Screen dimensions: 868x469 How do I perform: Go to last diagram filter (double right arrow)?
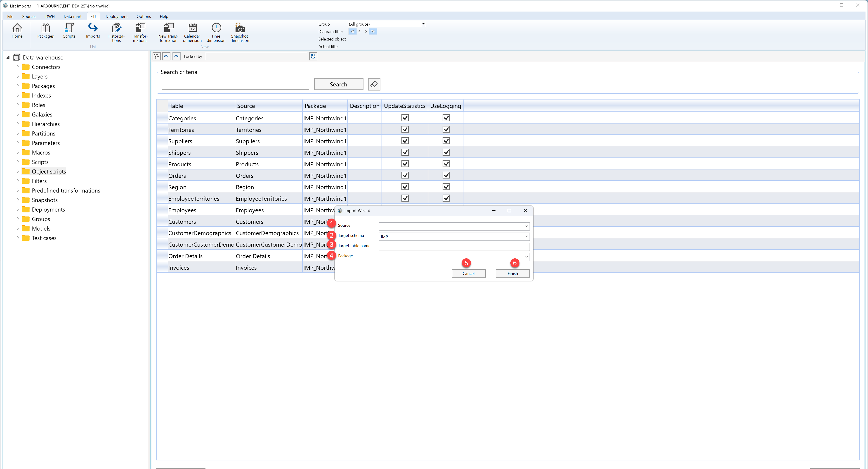tap(373, 31)
